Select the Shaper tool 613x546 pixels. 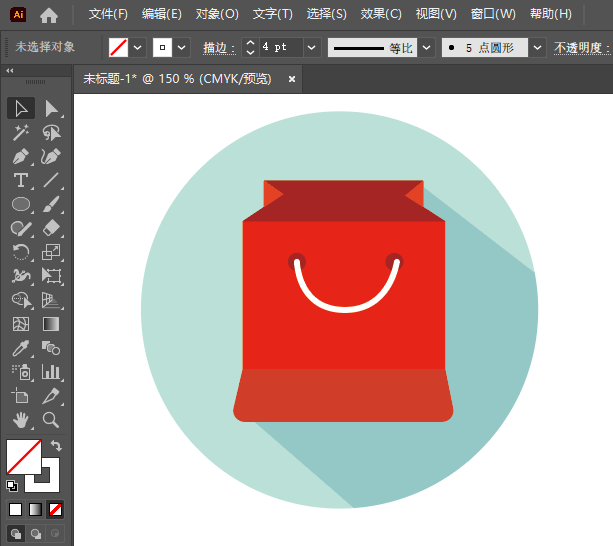21,228
